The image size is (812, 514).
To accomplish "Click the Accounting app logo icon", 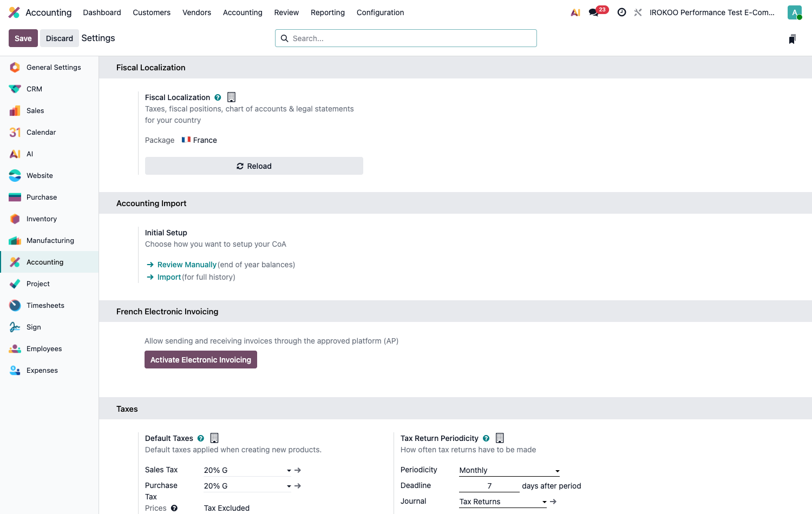I will 15,12.
